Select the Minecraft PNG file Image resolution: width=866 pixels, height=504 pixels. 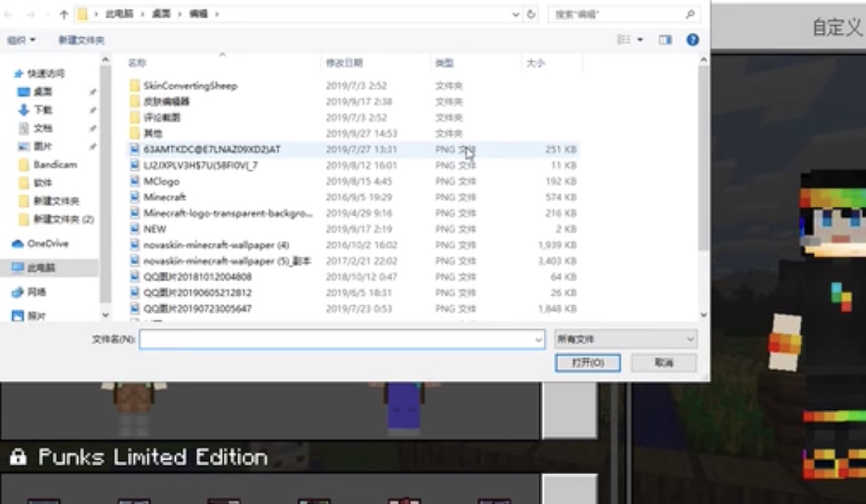click(x=164, y=197)
